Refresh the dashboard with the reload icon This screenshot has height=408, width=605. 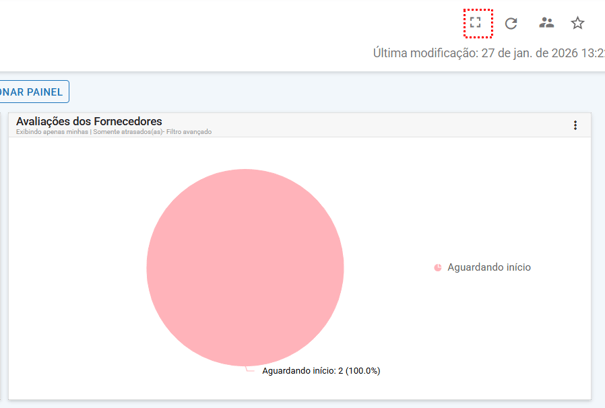[x=511, y=23]
